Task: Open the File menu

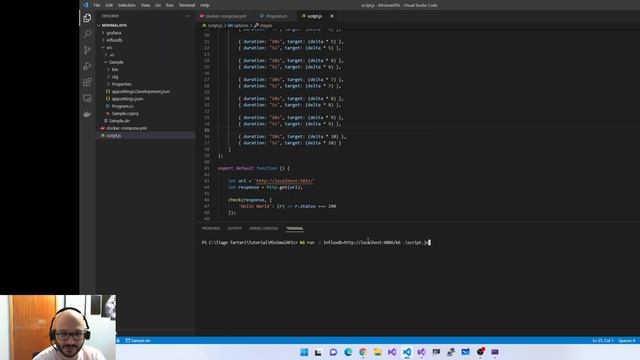Action: click(97, 5)
